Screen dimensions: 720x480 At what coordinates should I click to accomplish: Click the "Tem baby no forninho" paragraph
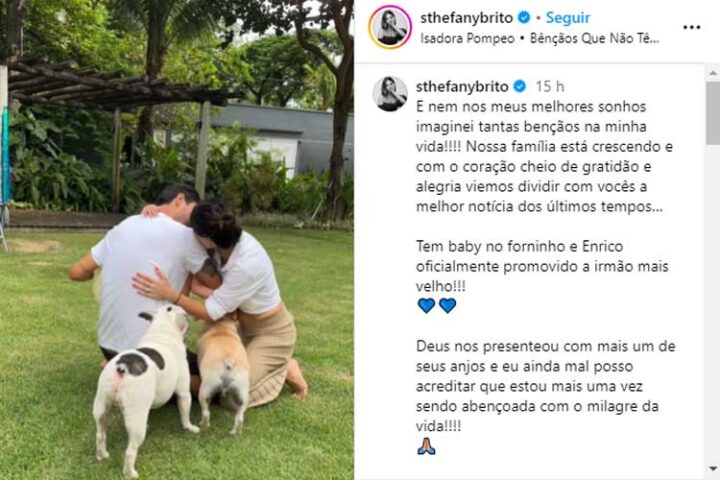click(542, 266)
